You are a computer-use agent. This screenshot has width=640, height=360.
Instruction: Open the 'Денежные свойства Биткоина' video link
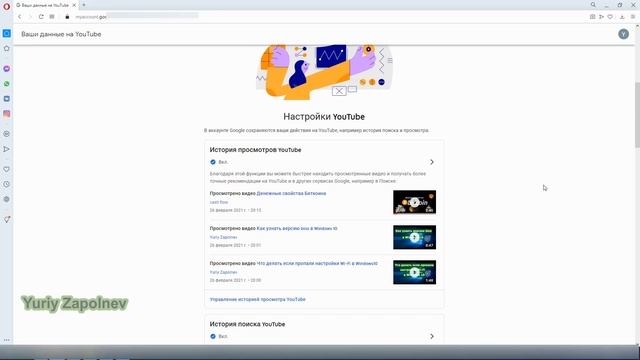tap(291, 193)
